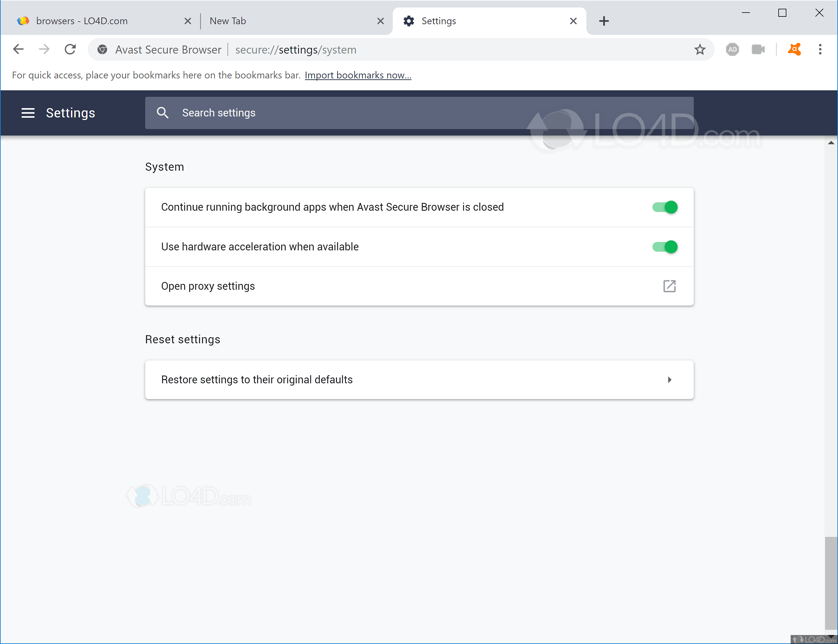Click the address bar URL text
This screenshot has width=838, height=644.
(296, 50)
